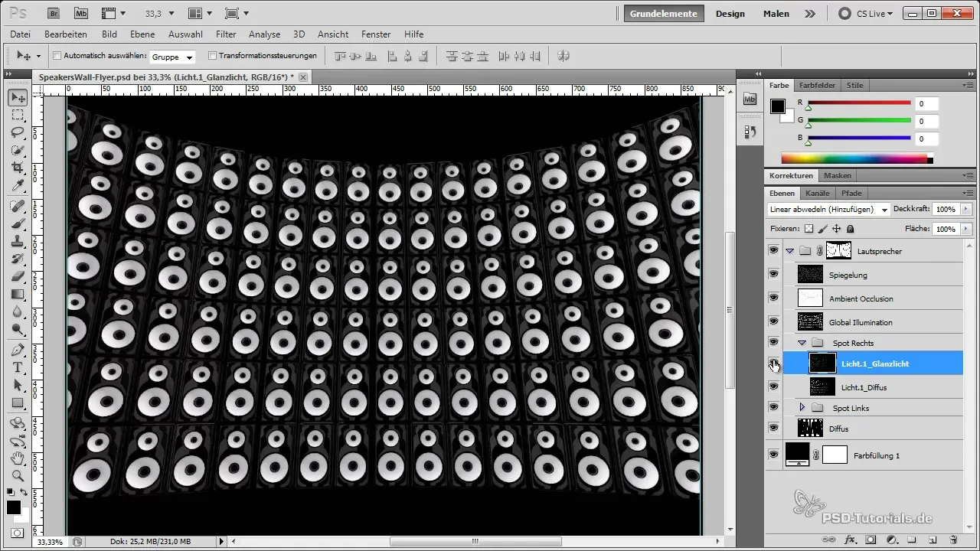Click the red R channel slider
980x551 pixels.
[858, 103]
